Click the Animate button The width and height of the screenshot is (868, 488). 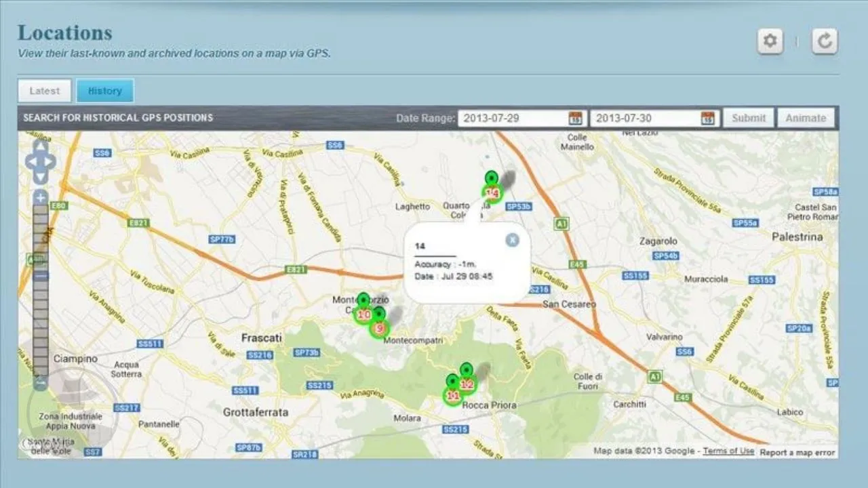[x=806, y=118]
